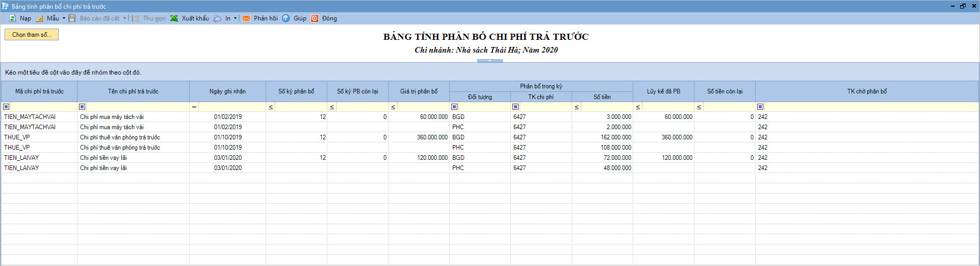The height and width of the screenshot is (266, 980).
Task: Sort by Lũy kế đã PB column header
Action: (x=663, y=91)
